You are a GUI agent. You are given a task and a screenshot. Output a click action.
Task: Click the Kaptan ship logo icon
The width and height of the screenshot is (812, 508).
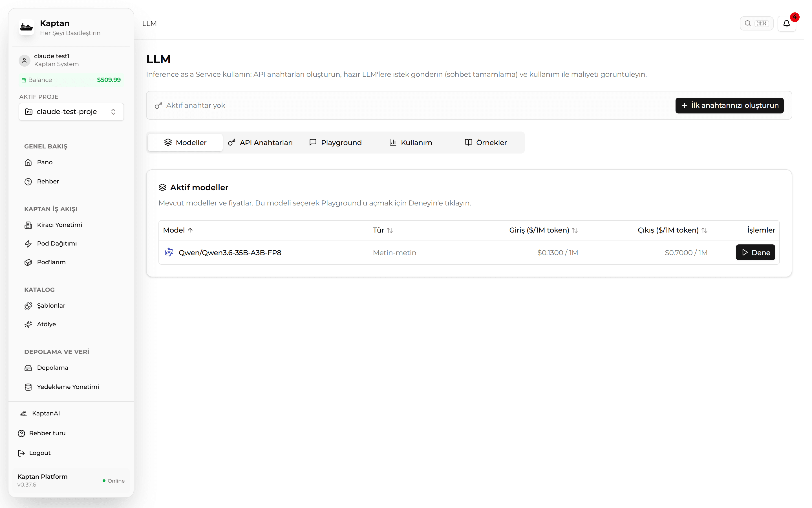pos(26,27)
